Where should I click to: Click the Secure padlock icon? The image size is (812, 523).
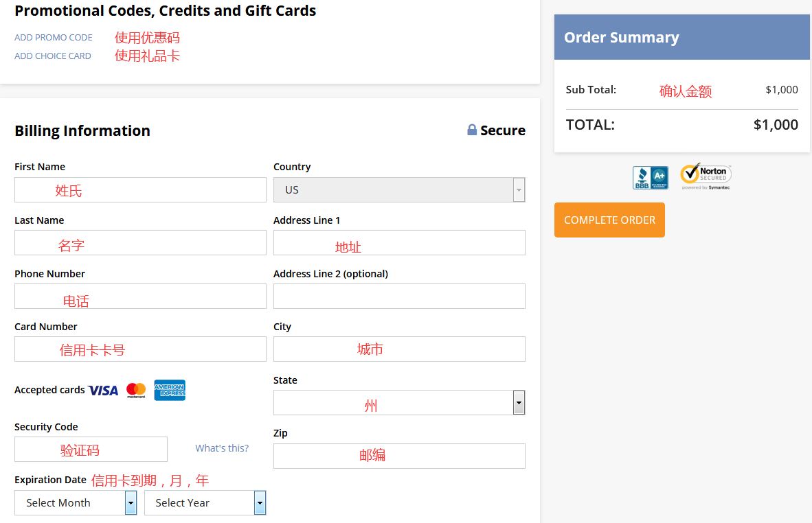click(x=472, y=130)
